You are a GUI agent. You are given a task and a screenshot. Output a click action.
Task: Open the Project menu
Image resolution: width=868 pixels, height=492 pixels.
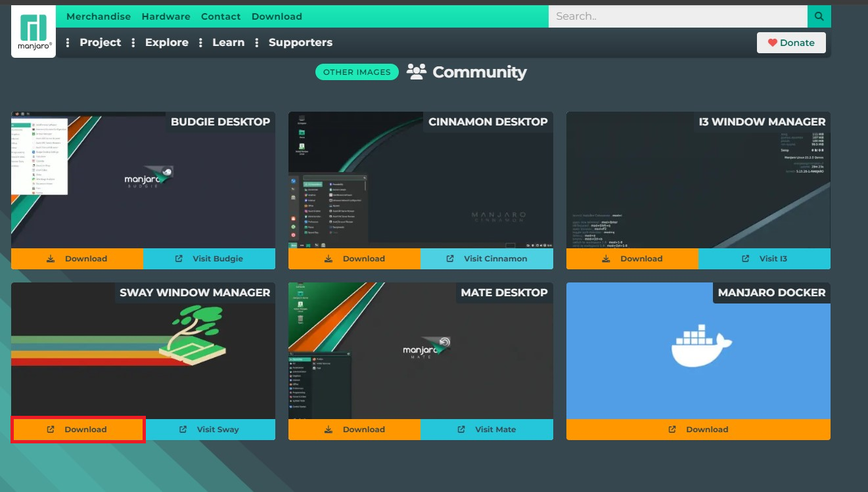[101, 43]
